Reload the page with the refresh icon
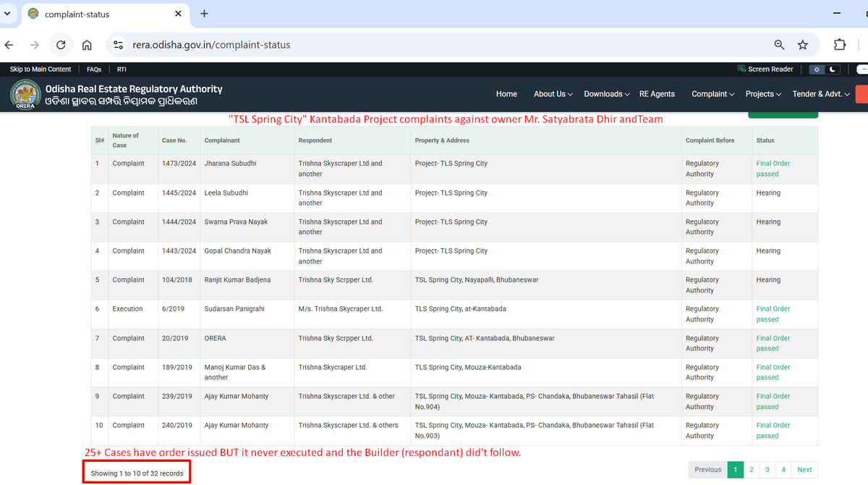868x485 pixels. (x=61, y=45)
